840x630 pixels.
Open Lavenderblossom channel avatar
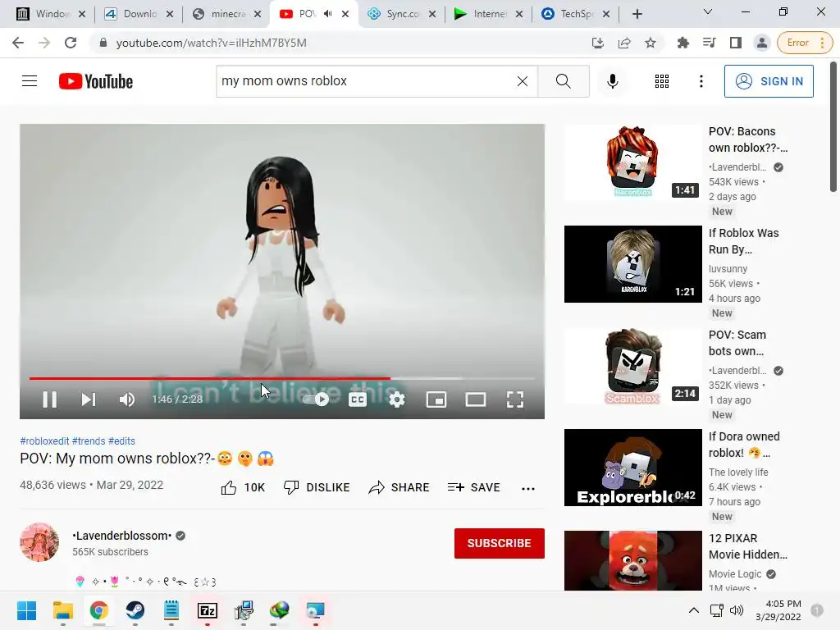click(x=39, y=542)
